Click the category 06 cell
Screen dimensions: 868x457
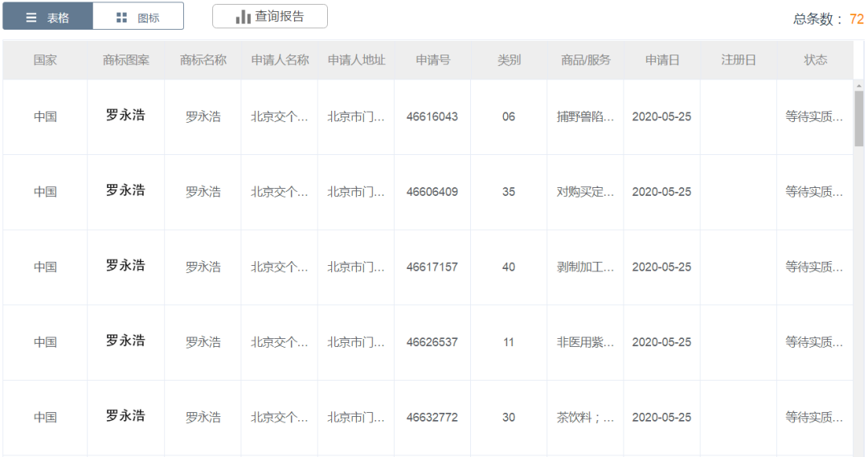[x=509, y=116]
